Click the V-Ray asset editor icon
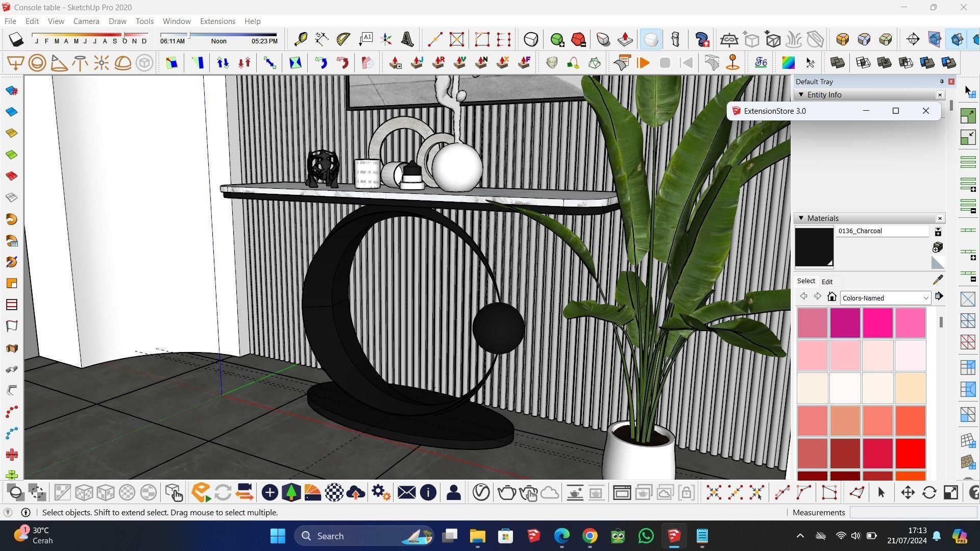 (x=481, y=492)
